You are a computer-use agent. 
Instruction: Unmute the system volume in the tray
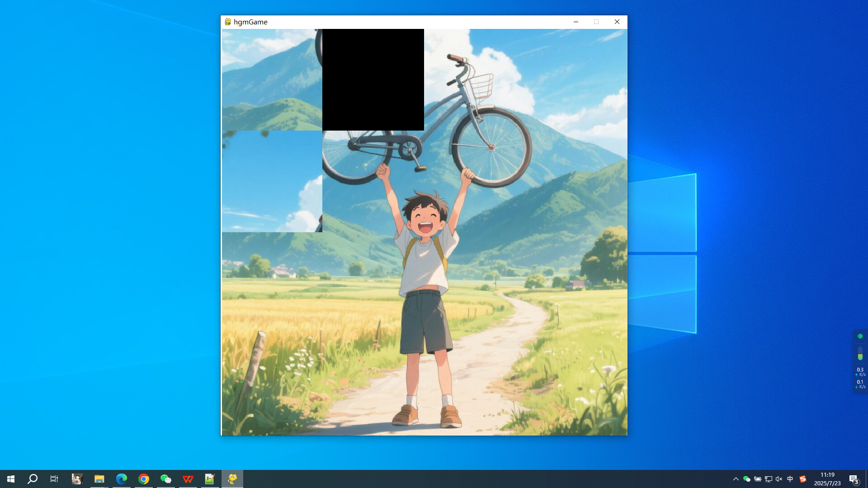click(x=778, y=479)
